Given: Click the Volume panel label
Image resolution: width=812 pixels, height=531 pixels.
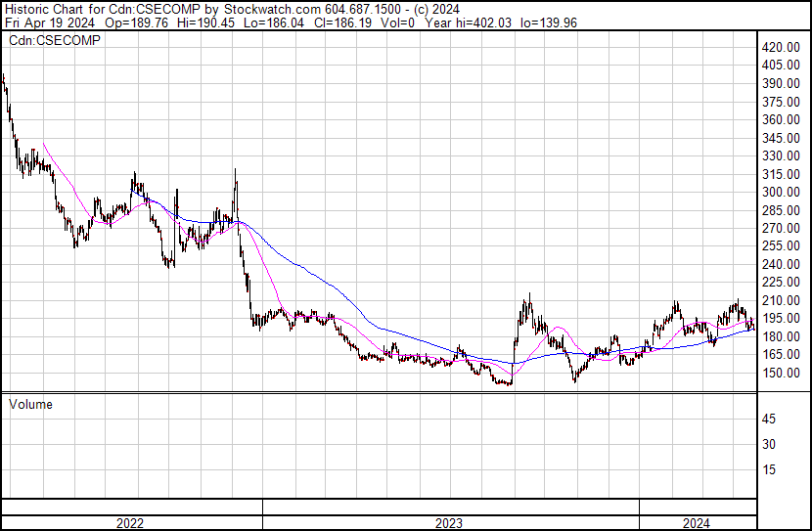Looking at the screenshot, I should coord(32,403).
